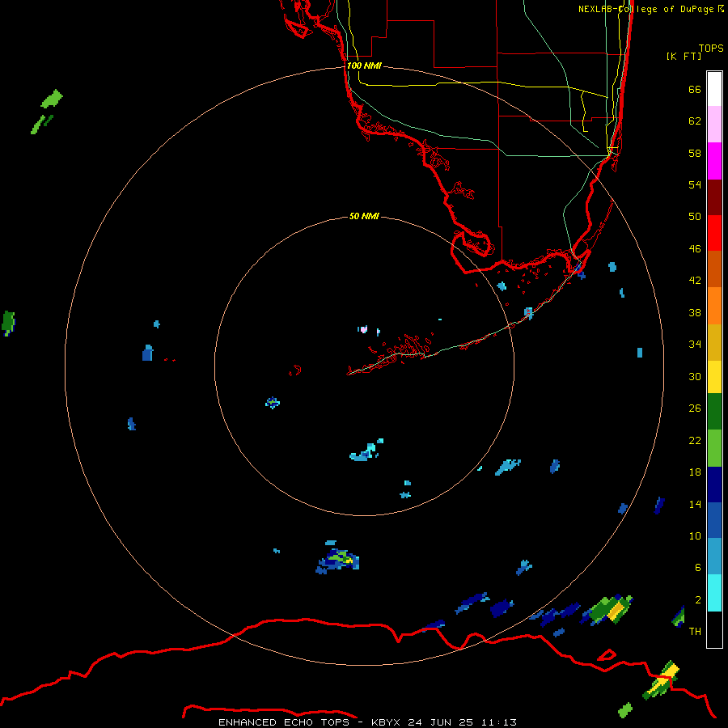Select the light pink legend swatch
Viewport: 728px width, 728px height.
pyautogui.click(x=714, y=125)
